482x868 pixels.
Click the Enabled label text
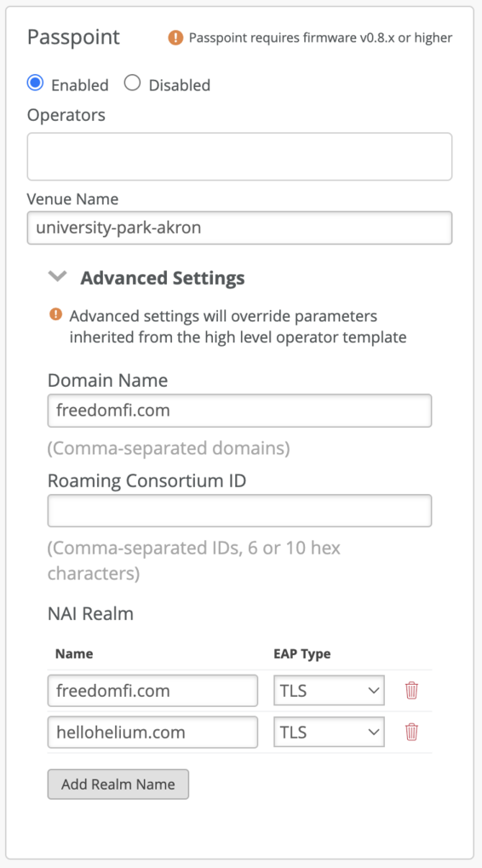pos(80,85)
